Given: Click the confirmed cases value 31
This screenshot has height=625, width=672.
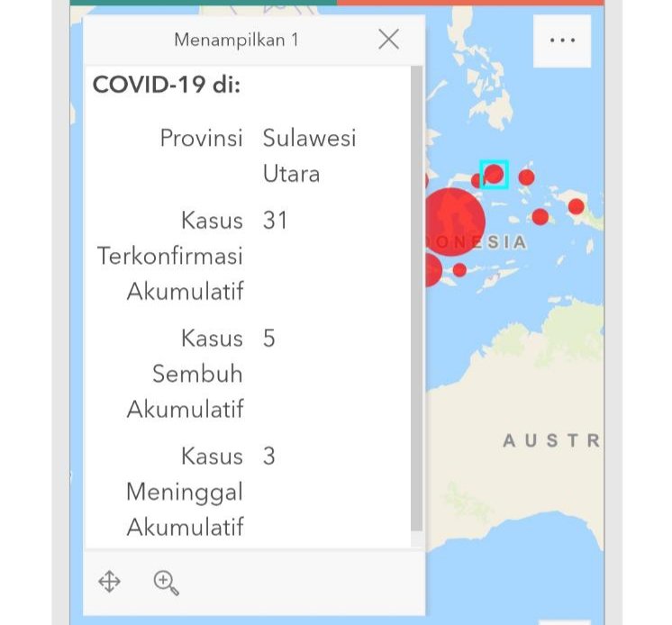Looking at the screenshot, I should click(275, 220).
